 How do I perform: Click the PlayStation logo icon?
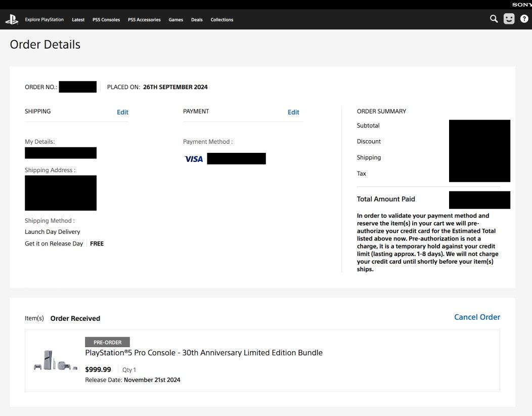(12, 19)
